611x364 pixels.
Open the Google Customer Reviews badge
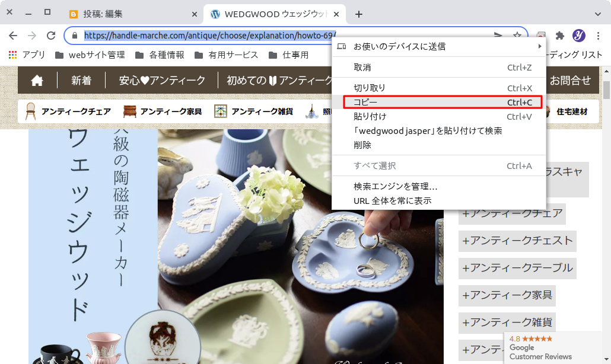(553, 347)
